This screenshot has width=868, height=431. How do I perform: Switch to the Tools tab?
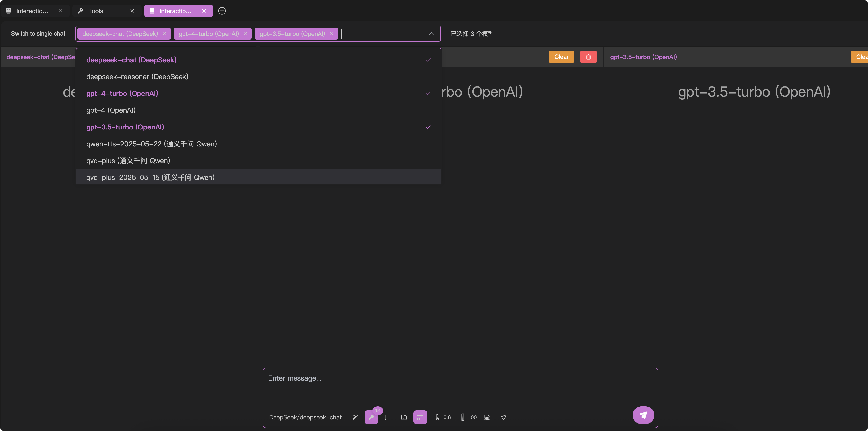[x=95, y=11]
